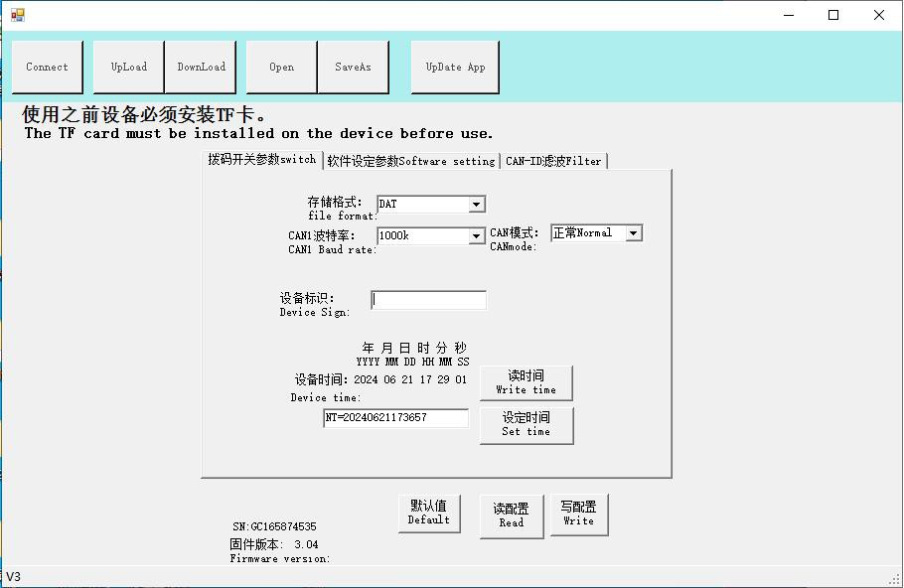The image size is (904, 588).
Task: Focus the Device Sign text field
Action: point(429,300)
